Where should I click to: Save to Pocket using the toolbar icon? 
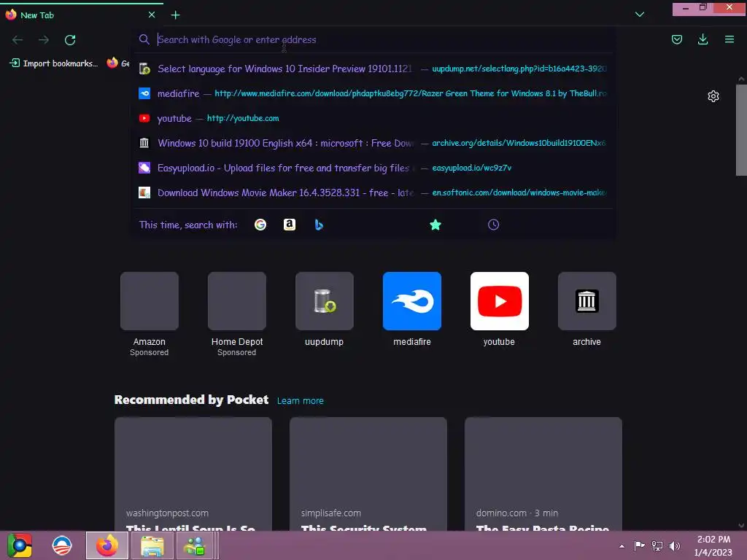[676, 39]
